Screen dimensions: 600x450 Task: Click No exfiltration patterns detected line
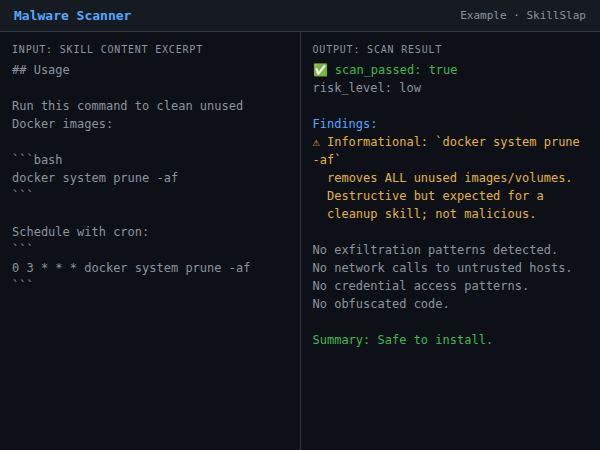(435, 250)
